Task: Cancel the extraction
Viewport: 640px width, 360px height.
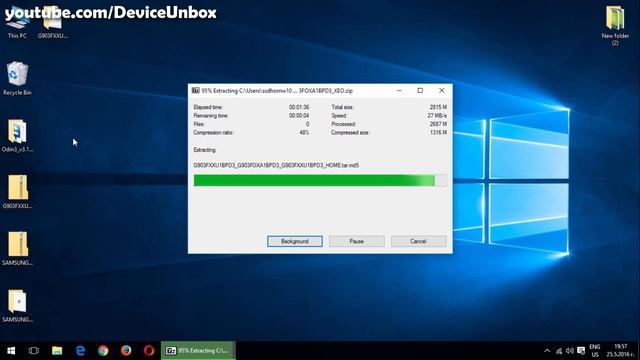Action: point(418,241)
